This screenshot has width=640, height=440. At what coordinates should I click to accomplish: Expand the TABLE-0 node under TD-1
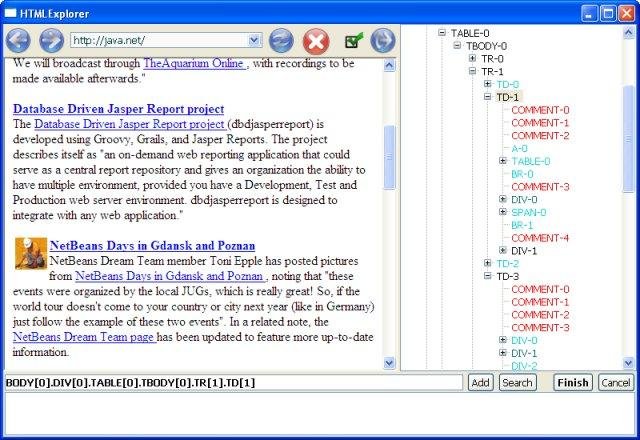click(x=503, y=160)
